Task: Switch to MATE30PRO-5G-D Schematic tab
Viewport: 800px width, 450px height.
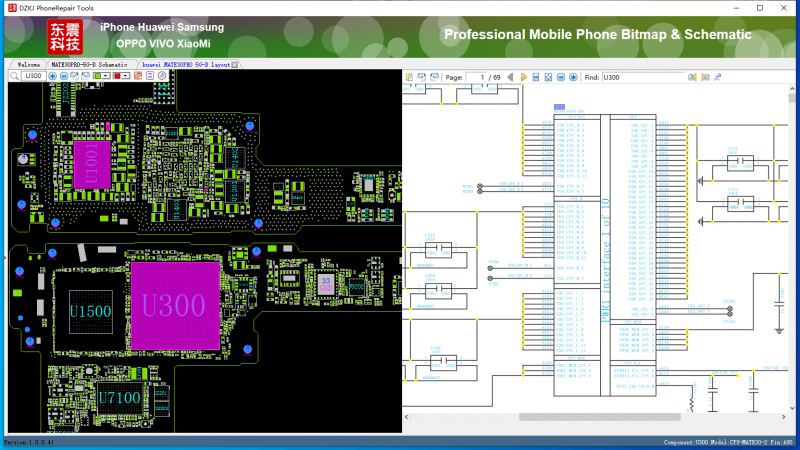Action: pos(90,65)
